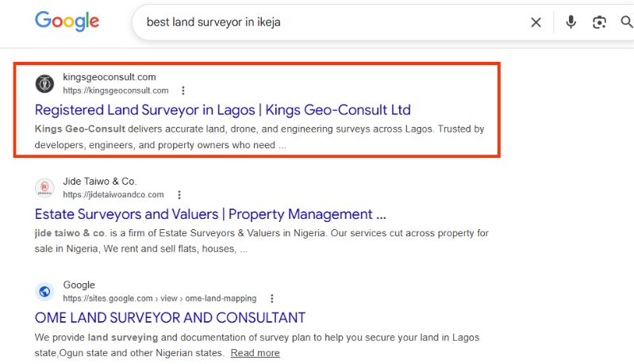This screenshot has height=364, width=634.
Task: Click inside the search text field
Action: (x=332, y=22)
